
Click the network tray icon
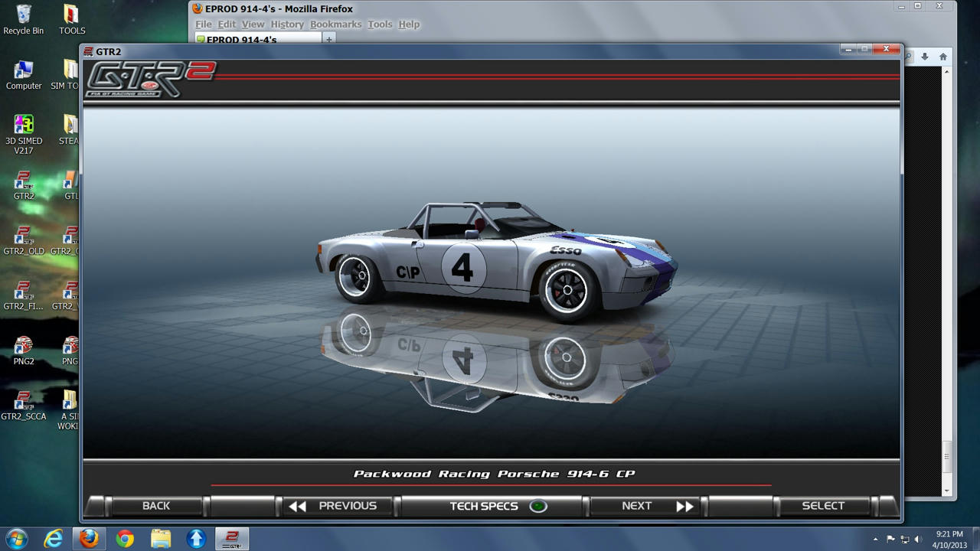coord(904,539)
